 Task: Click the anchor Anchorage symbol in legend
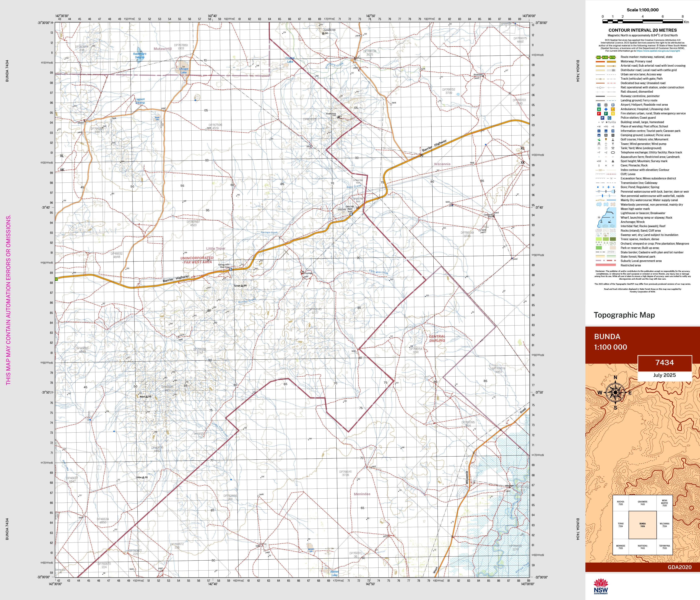[601, 221]
